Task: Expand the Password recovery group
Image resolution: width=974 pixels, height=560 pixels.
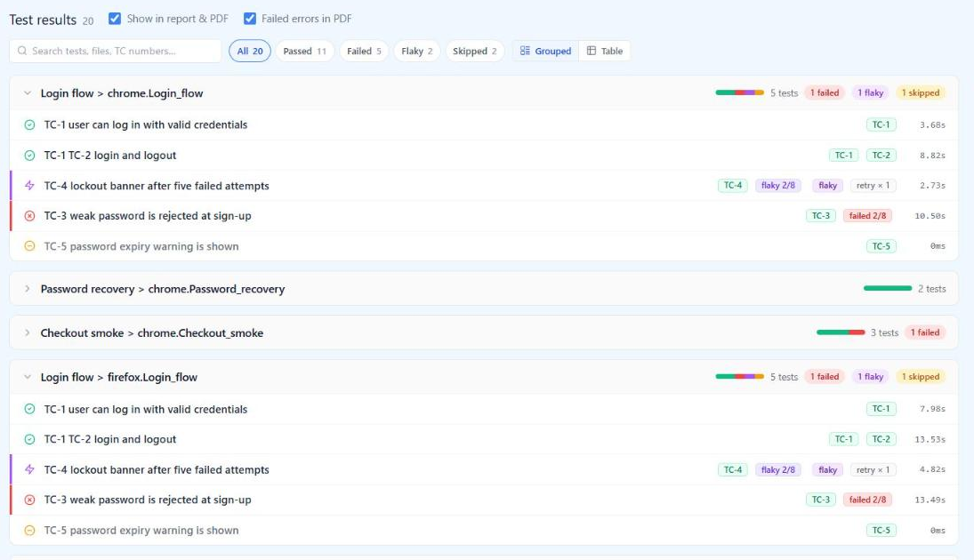Action: [28, 289]
